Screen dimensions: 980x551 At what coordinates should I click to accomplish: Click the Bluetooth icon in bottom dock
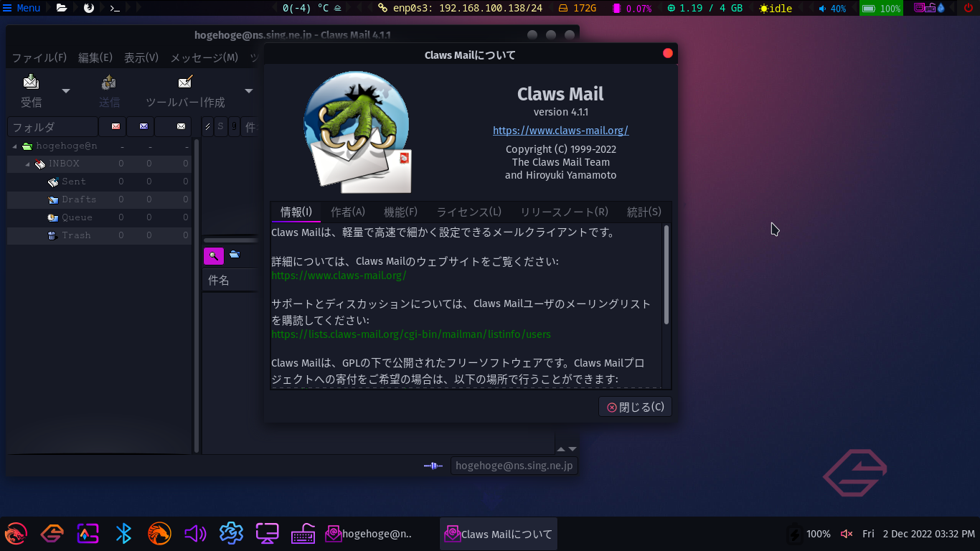click(x=123, y=534)
